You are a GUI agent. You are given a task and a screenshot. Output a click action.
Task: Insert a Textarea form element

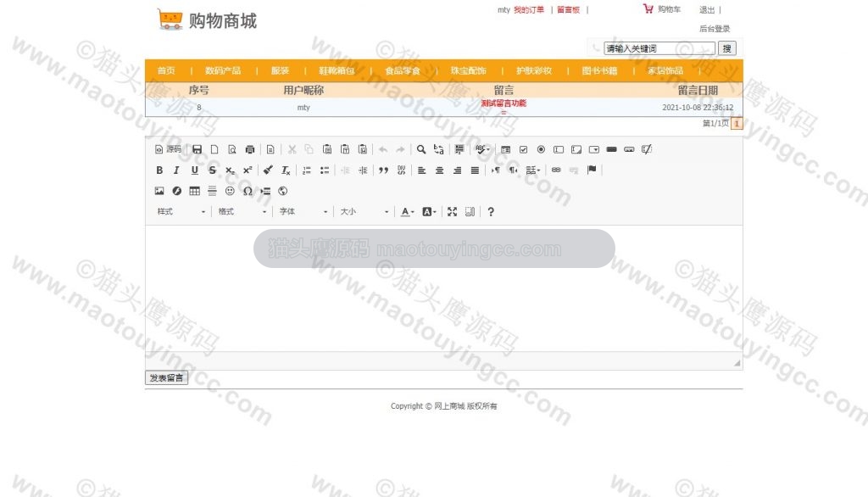(x=576, y=149)
